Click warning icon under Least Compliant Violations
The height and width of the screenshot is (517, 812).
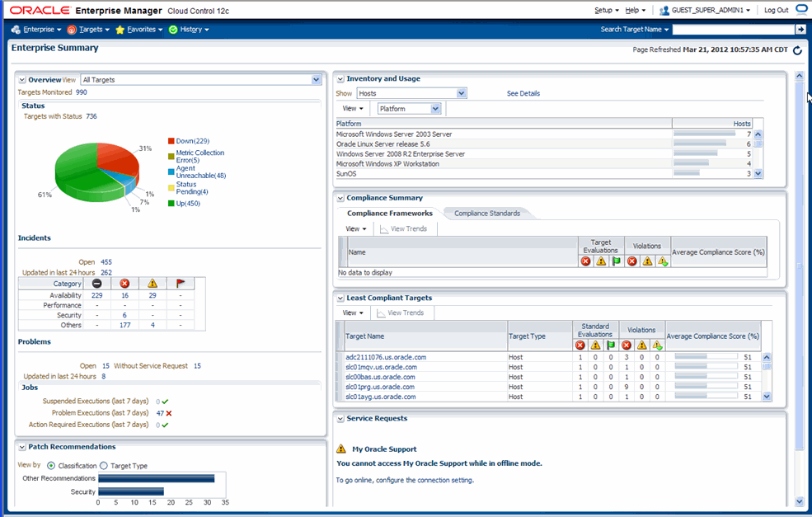point(641,345)
